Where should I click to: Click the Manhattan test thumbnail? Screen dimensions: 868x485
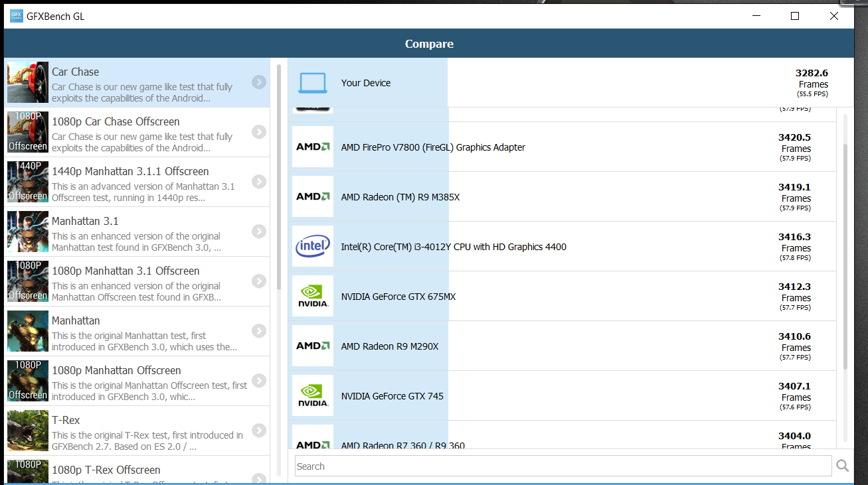tap(28, 332)
